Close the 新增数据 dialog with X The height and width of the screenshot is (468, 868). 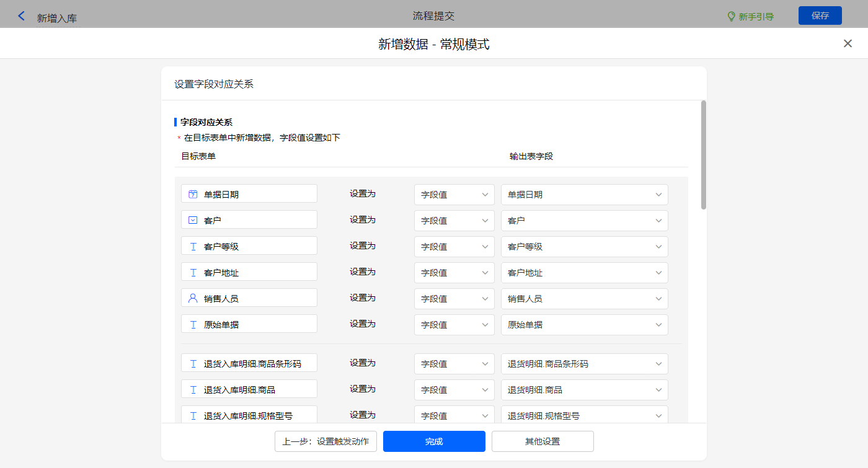click(x=848, y=43)
